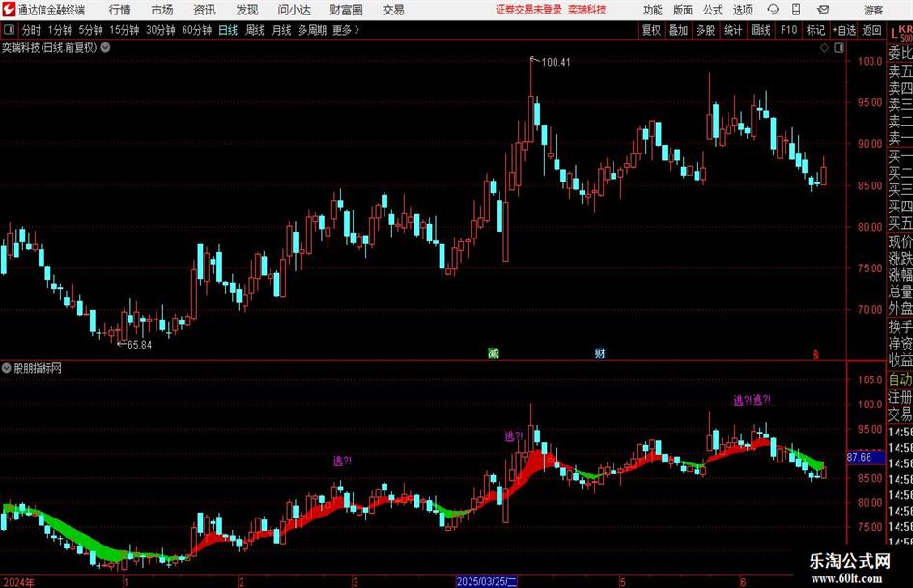Open the 发现 menu

247,10
